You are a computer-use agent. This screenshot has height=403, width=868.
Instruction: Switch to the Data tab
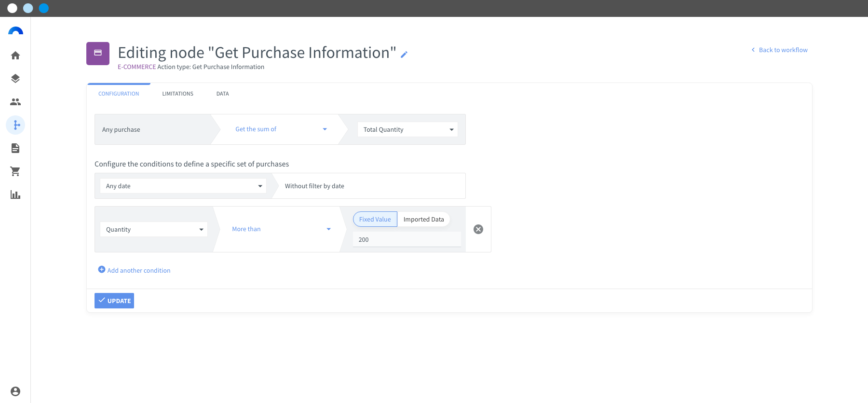click(223, 94)
